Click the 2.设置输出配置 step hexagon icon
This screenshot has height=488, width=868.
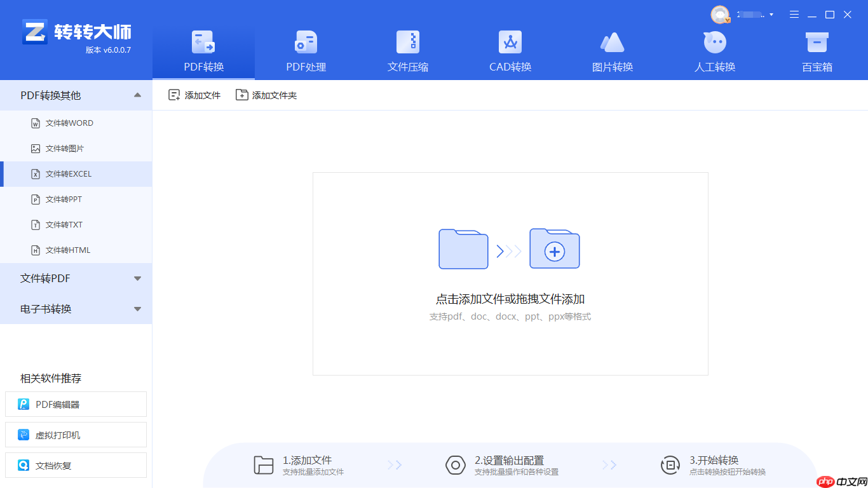pyautogui.click(x=456, y=465)
